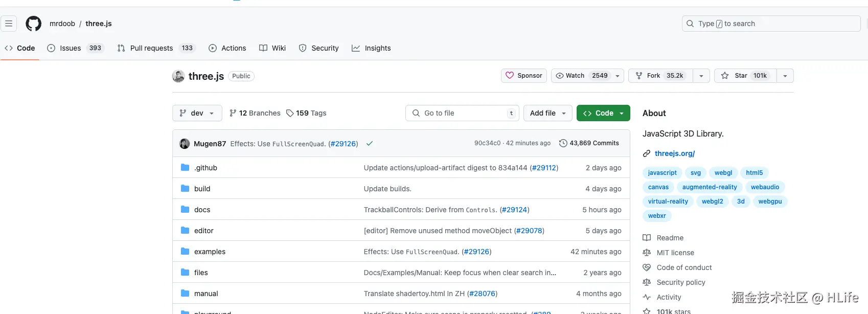Image resolution: width=868 pixels, height=314 pixels.
Task: Open the .github folder
Action: tap(205, 168)
